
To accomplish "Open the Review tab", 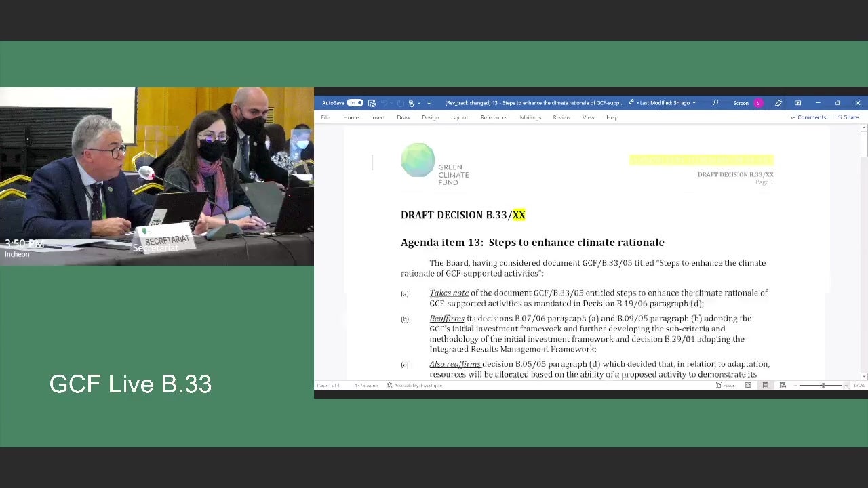I will click(561, 117).
